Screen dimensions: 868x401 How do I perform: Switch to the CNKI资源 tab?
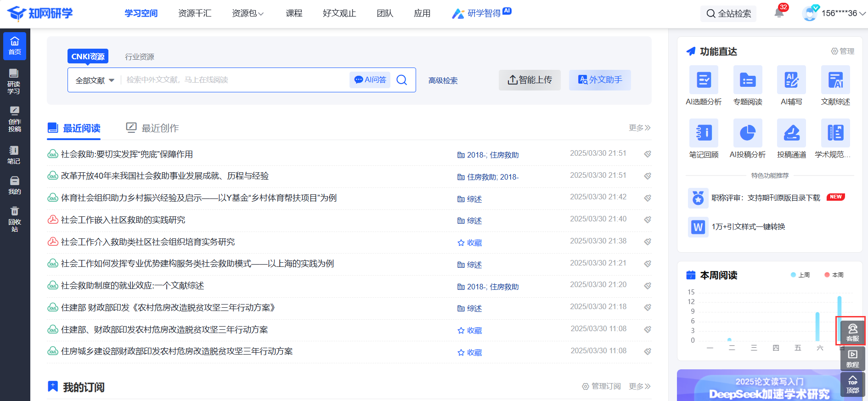pyautogui.click(x=88, y=56)
